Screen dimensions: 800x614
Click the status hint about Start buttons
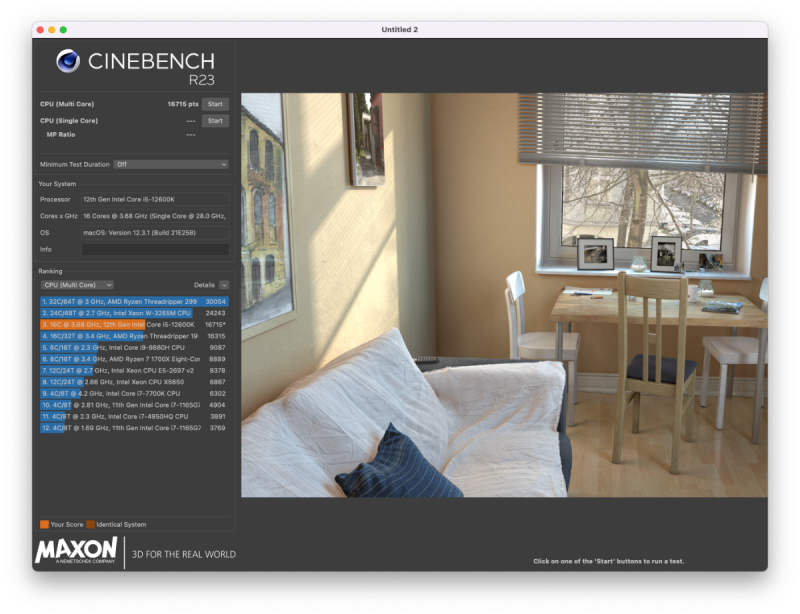[609, 561]
